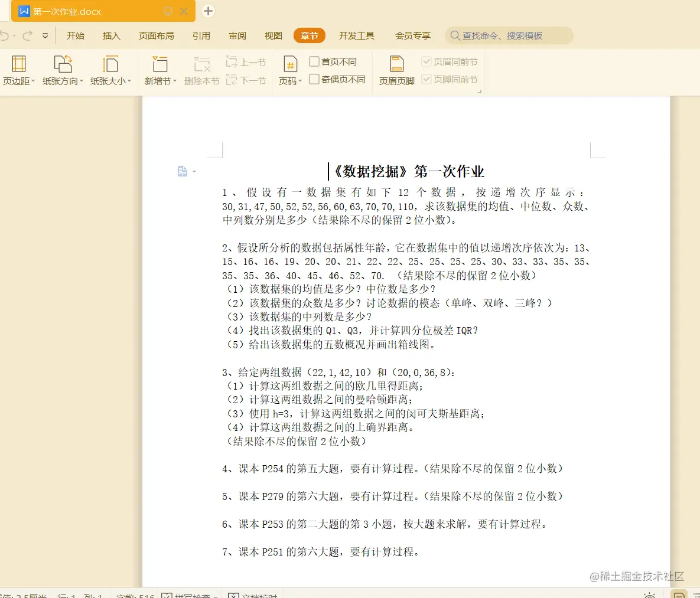Click the 删除本节 delete section icon
This screenshot has width=700, height=598.
pos(202,64)
